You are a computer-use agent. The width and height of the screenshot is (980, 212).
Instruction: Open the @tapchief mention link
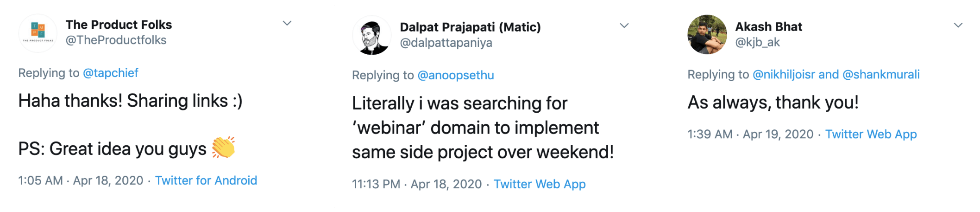(110, 73)
